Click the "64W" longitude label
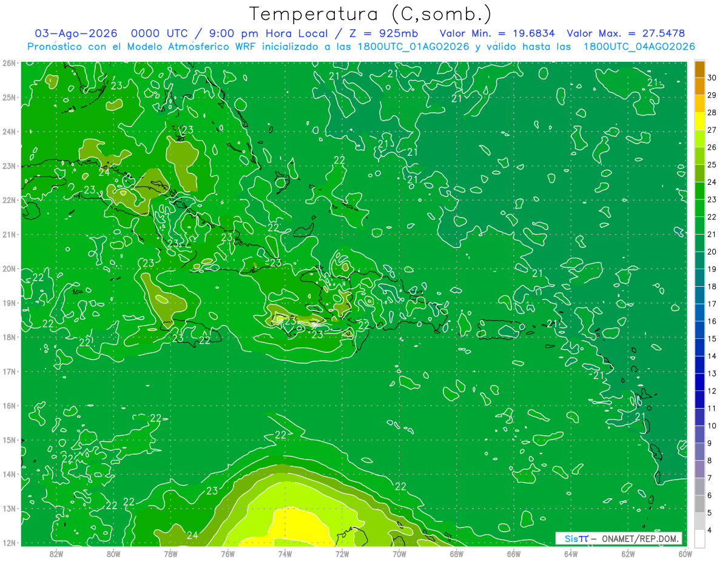The image size is (728, 562). (x=571, y=554)
